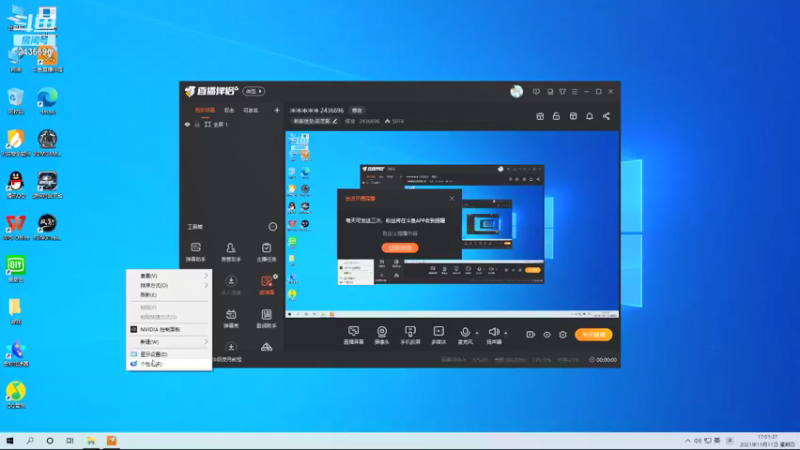Open Windows Start menu

10,441
